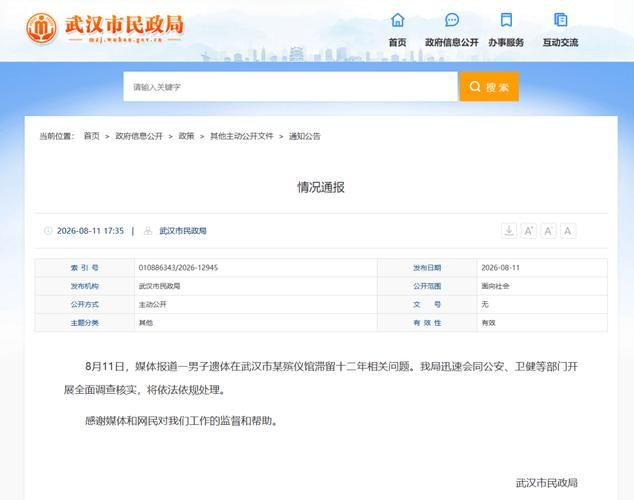Click 武汉市民政局 source link under title
This screenshot has height=500, width=634.
[x=183, y=231]
